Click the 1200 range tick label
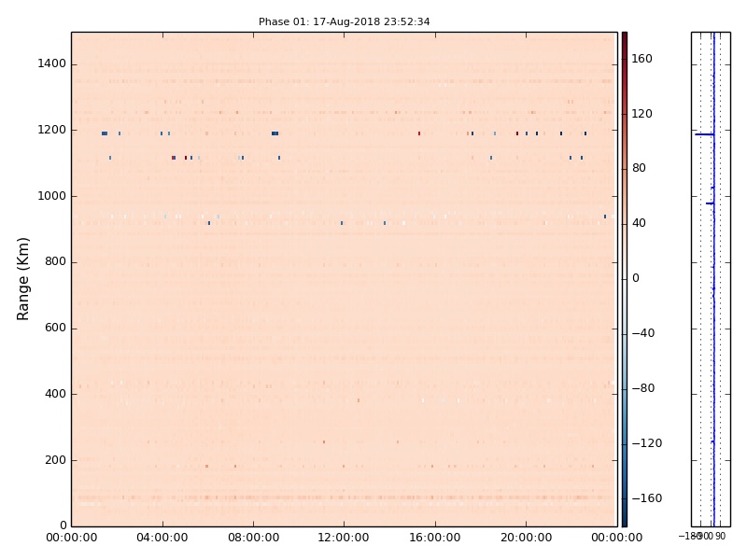 click(52, 130)
